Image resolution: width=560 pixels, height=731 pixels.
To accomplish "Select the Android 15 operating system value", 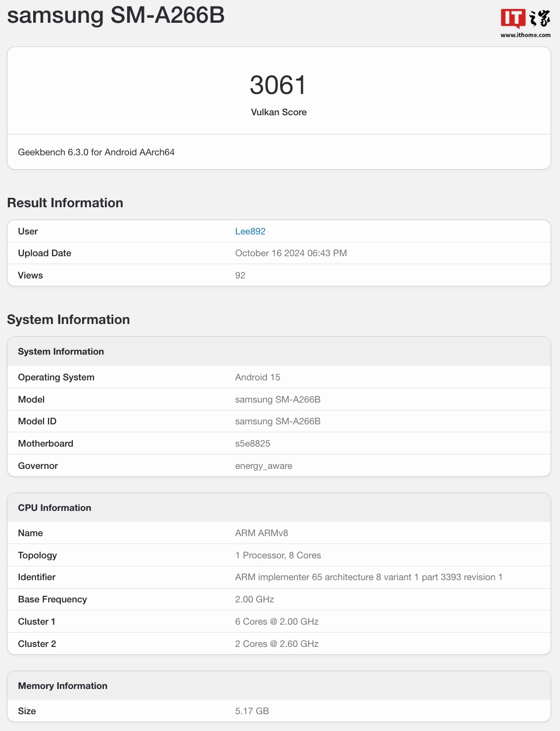I will (x=258, y=377).
